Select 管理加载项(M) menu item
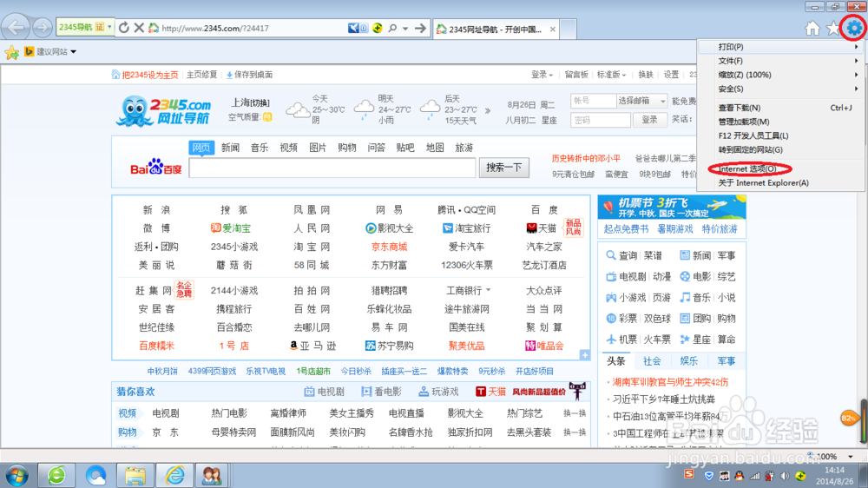868x488 pixels. click(x=780, y=122)
